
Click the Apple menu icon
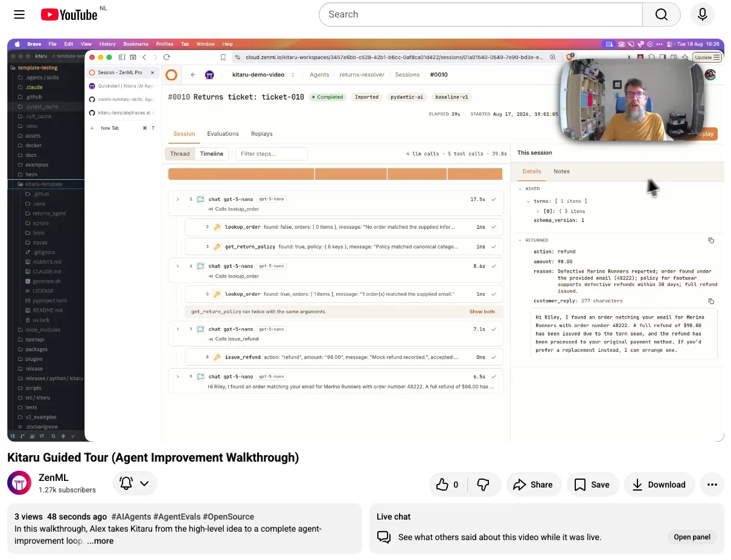point(17,44)
